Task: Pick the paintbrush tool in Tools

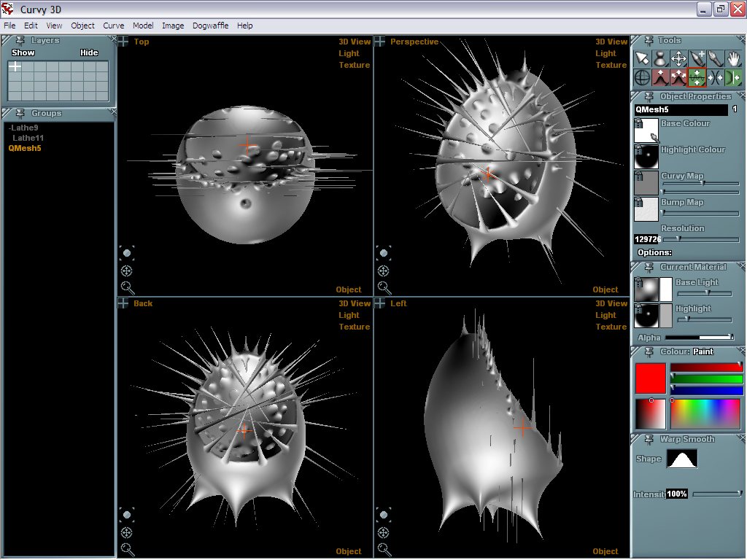Action: [716, 58]
